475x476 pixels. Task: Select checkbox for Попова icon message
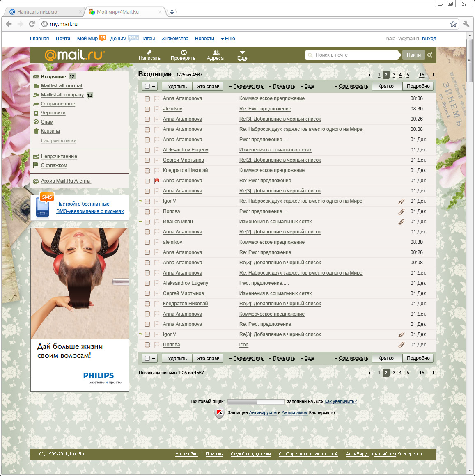point(147,345)
